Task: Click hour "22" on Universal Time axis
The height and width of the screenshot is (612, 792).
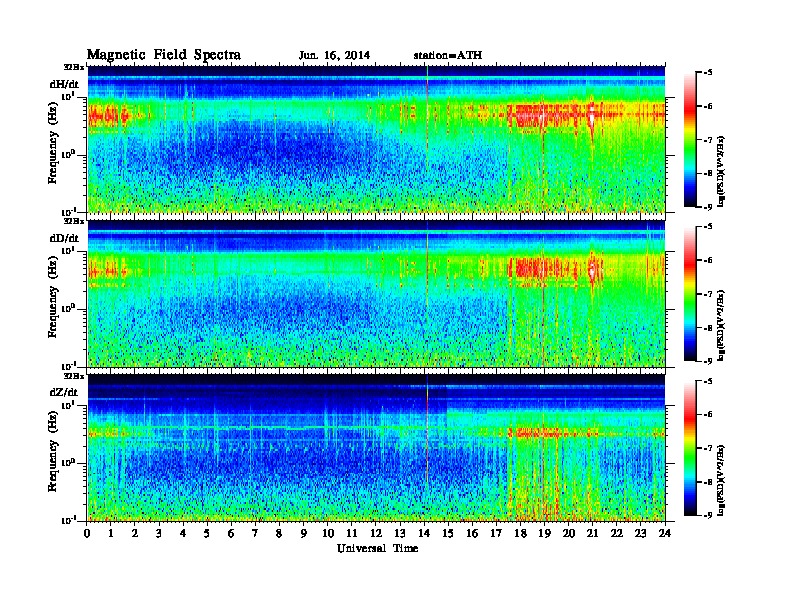Action: click(x=617, y=534)
